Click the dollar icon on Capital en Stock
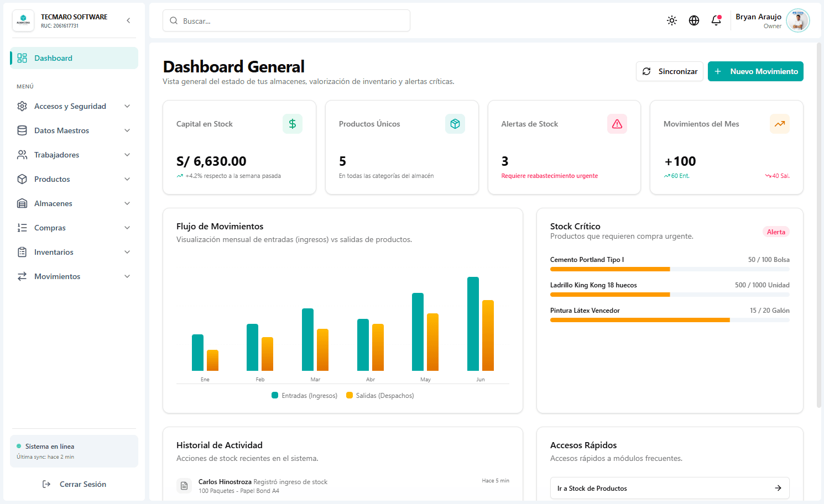 [x=293, y=124]
